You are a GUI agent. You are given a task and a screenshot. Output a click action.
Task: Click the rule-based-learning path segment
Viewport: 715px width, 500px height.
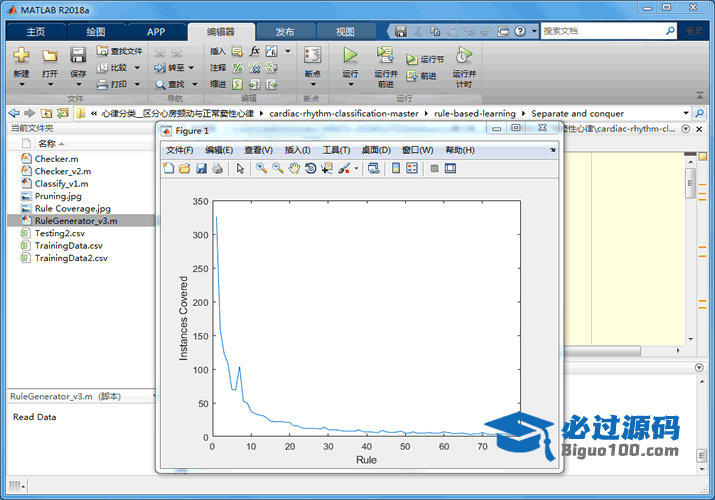(475, 113)
